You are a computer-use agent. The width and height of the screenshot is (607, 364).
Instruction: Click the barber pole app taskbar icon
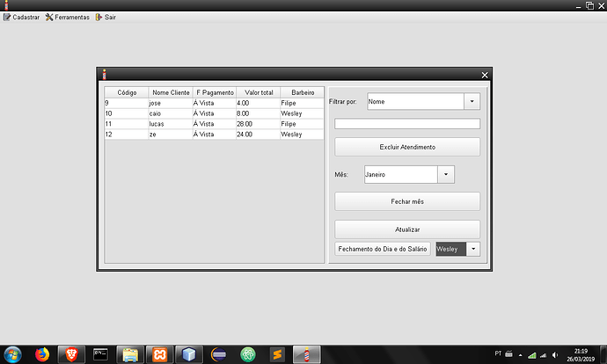coord(307,354)
